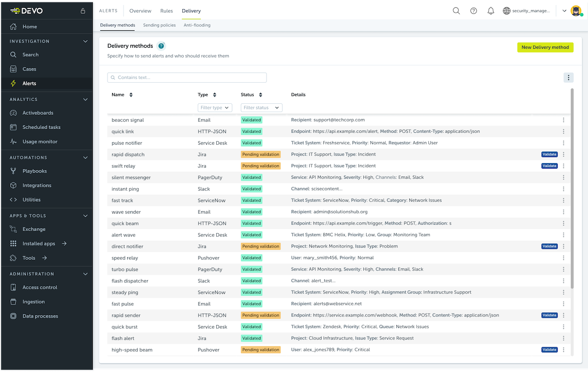Open table options three-dot menu

[568, 78]
